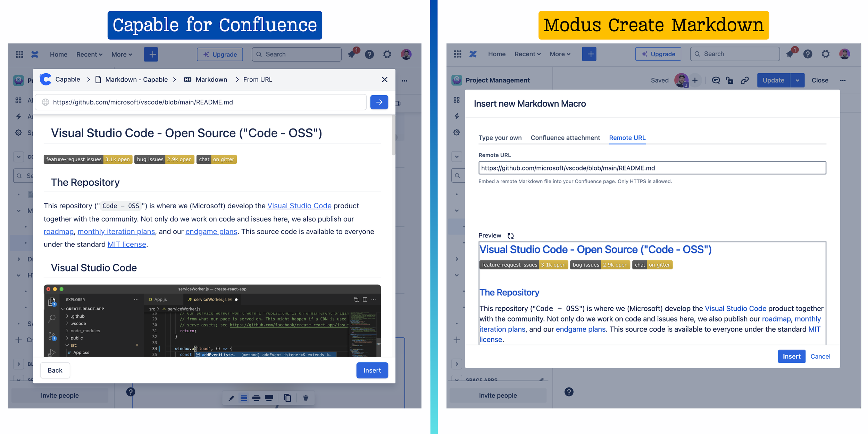Click Search box in left window

(x=297, y=55)
